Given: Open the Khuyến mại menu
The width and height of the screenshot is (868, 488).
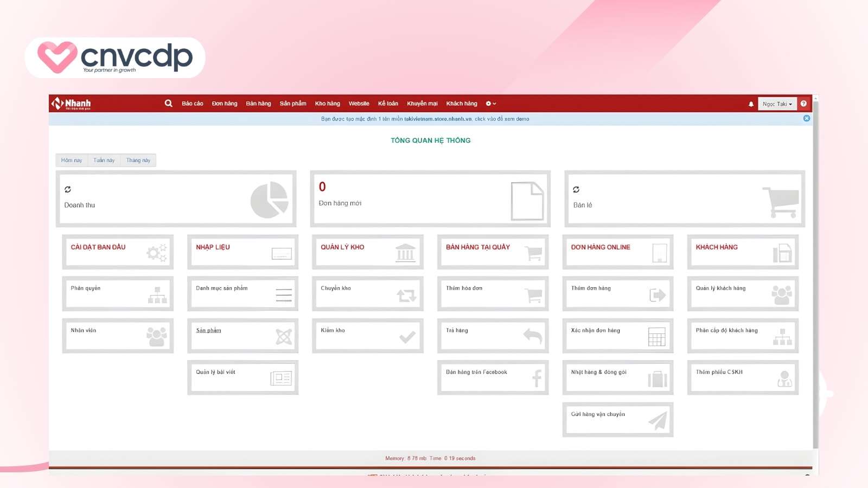Looking at the screenshot, I should 423,103.
